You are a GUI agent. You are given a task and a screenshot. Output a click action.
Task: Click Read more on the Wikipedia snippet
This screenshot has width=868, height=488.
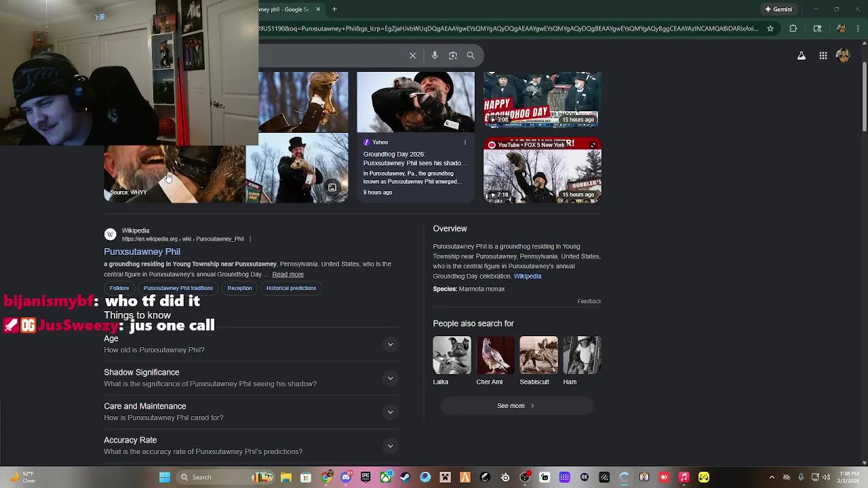point(288,274)
